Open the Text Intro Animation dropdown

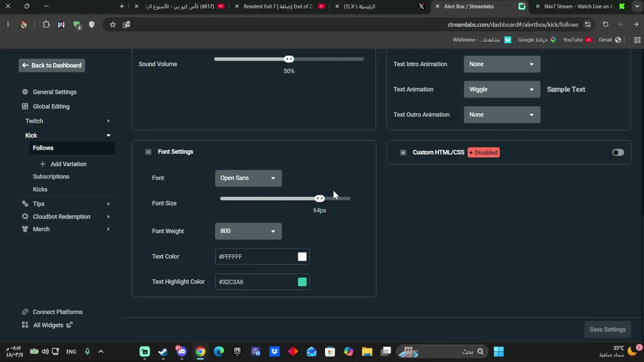502,64
